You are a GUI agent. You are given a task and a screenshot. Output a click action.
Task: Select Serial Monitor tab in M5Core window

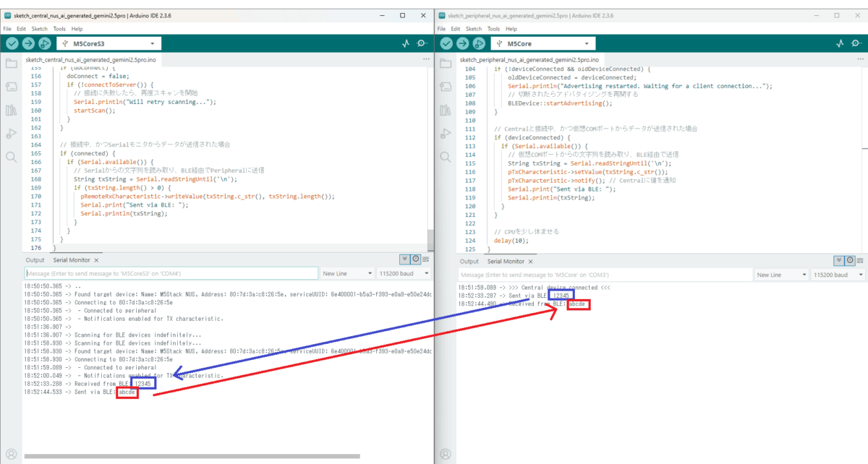[506, 261]
